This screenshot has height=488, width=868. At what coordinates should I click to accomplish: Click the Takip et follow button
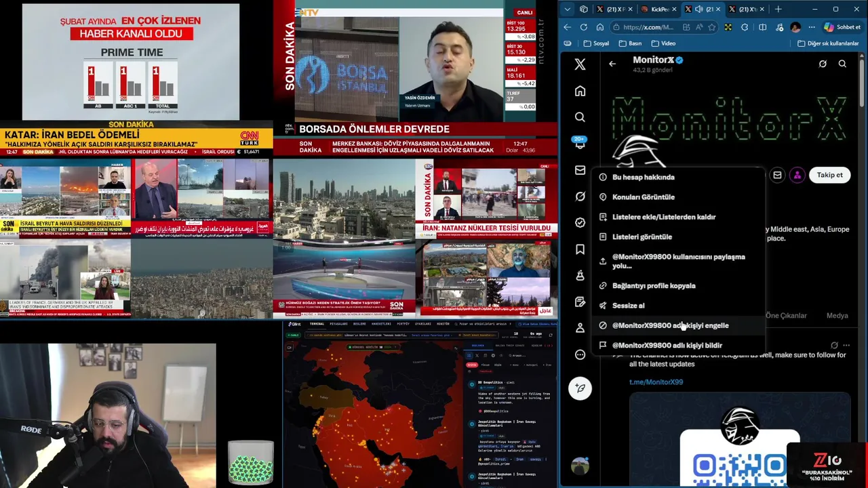pos(829,175)
